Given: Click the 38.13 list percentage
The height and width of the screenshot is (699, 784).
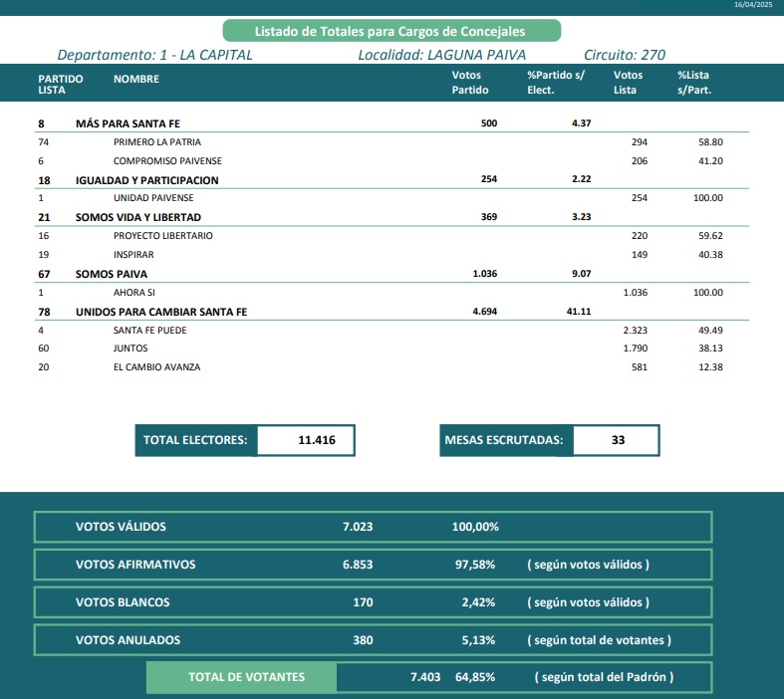Looking at the screenshot, I should tap(710, 349).
